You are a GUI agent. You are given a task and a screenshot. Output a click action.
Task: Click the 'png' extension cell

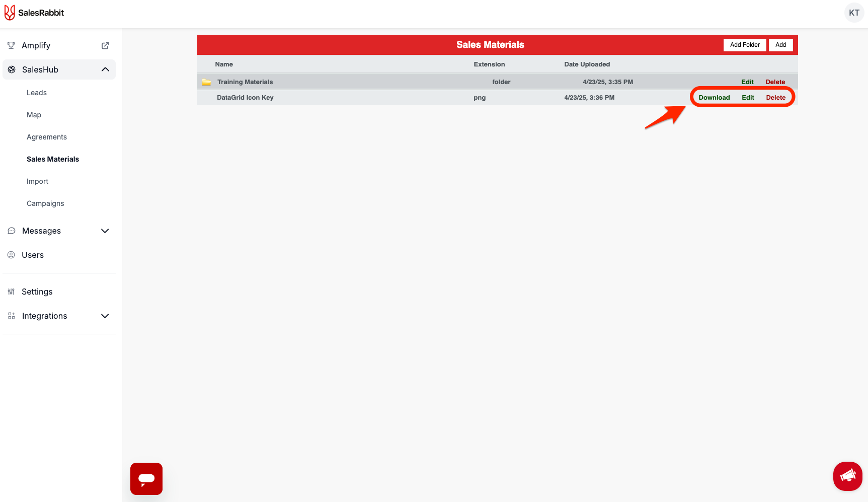click(x=480, y=98)
